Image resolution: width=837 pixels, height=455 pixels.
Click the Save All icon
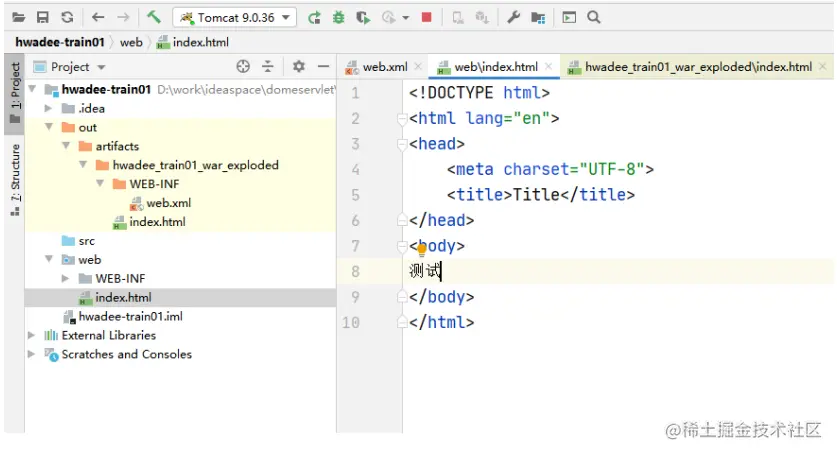43,18
